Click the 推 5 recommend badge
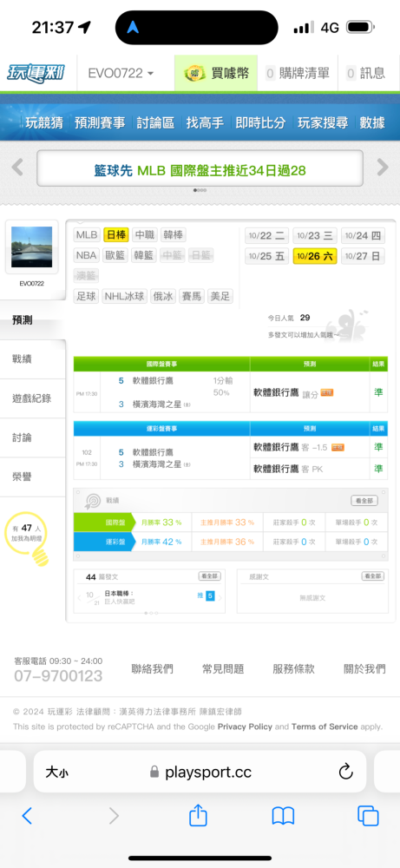The width and height of the screenshot is (400, 868). tap(206, 595)
